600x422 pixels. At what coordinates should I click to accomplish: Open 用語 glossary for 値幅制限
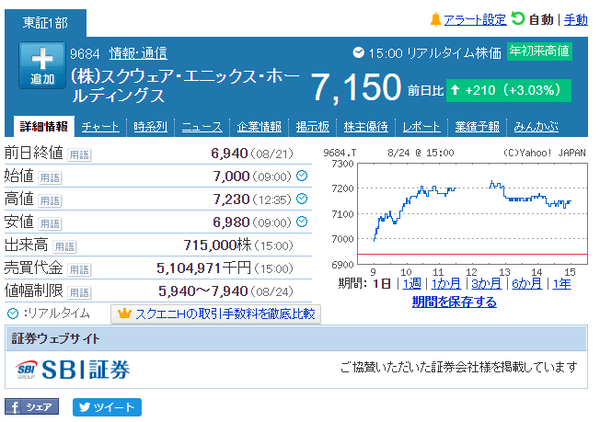pos(79,293)
